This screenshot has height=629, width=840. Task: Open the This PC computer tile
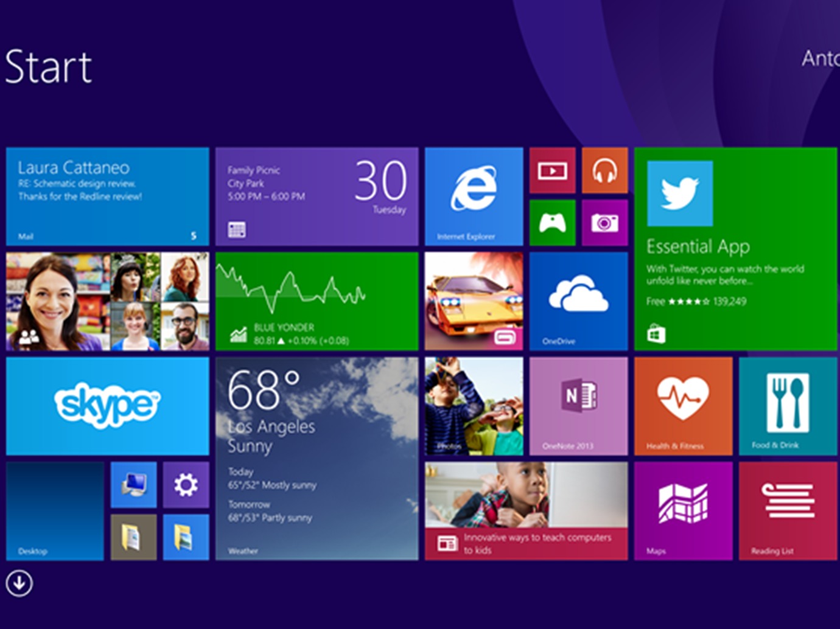click(133, 484)
